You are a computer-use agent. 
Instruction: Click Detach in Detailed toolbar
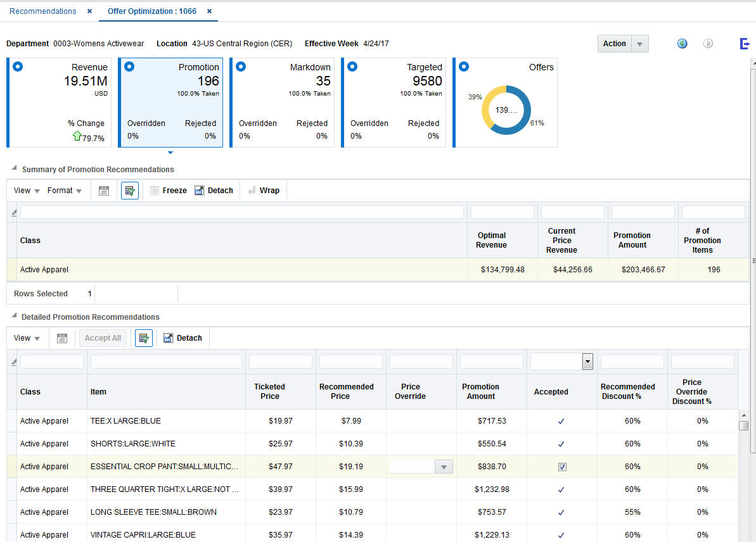pos(183,337)
